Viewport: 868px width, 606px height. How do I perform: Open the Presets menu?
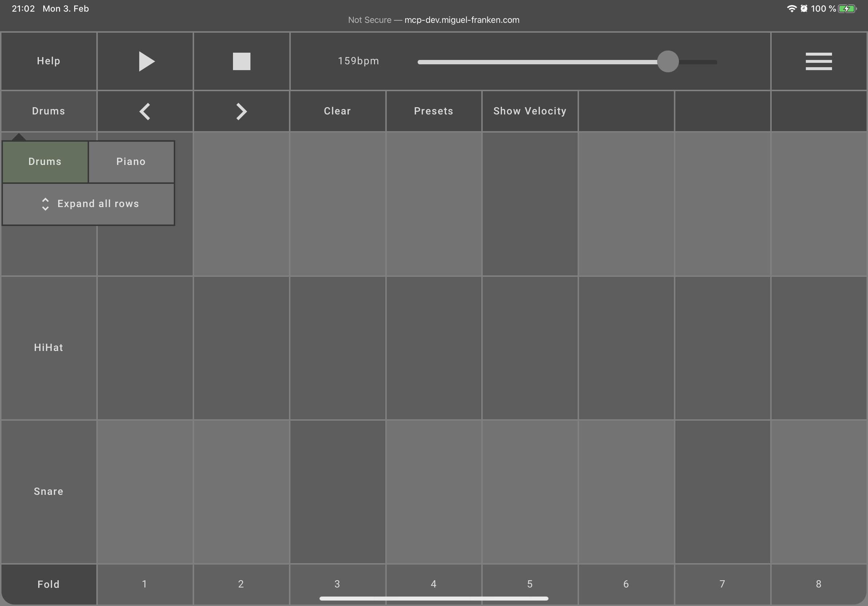434,111
